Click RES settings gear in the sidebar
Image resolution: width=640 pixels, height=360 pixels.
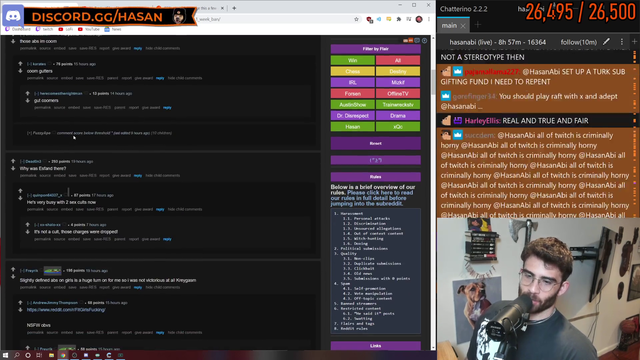pos(424,40)
